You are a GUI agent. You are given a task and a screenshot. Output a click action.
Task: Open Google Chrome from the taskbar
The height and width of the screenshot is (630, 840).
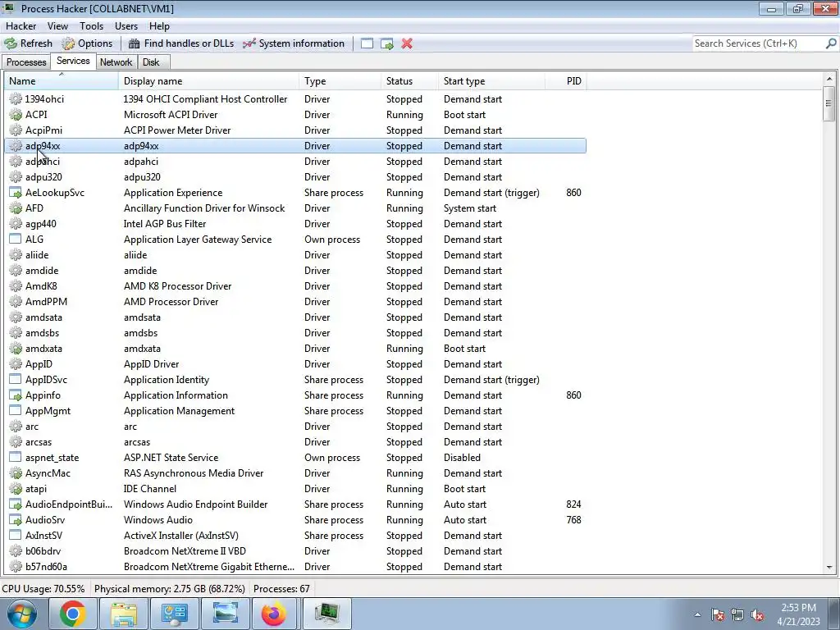tap(72, 614)
